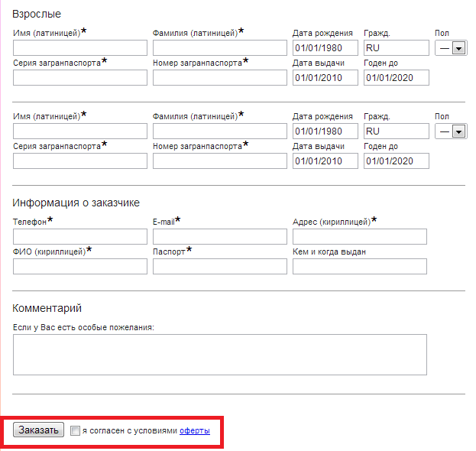Select second adult's Дата выдачи field
This screenshot has height=451, width=476.
click(x=325, y=161)
